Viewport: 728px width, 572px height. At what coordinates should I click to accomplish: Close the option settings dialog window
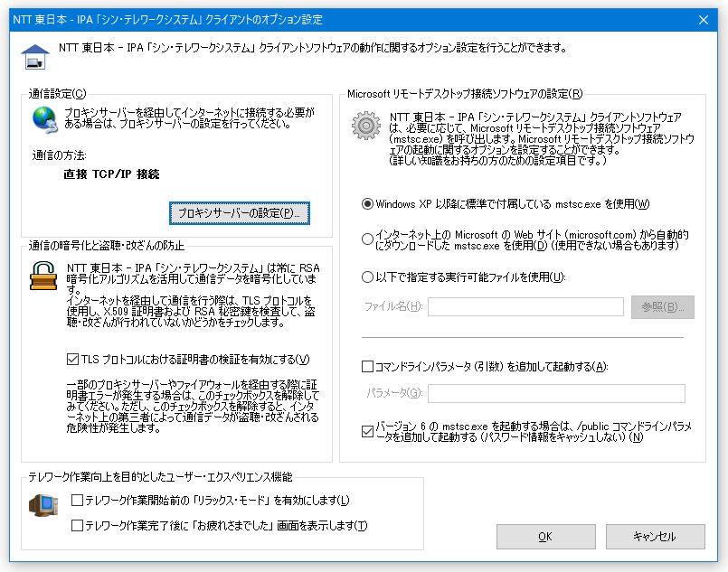click(x=704, y=20)
